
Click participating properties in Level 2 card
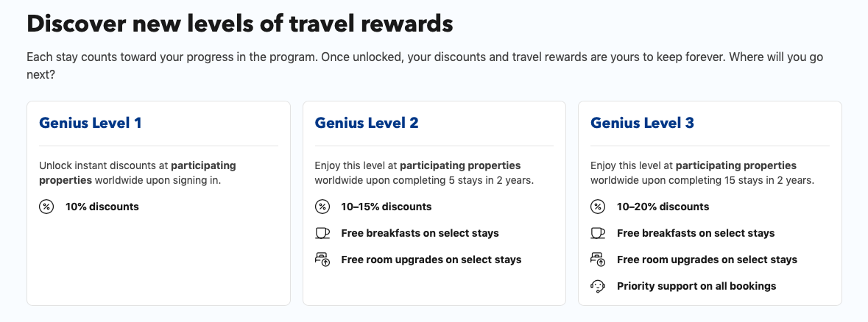click(460, 165)
